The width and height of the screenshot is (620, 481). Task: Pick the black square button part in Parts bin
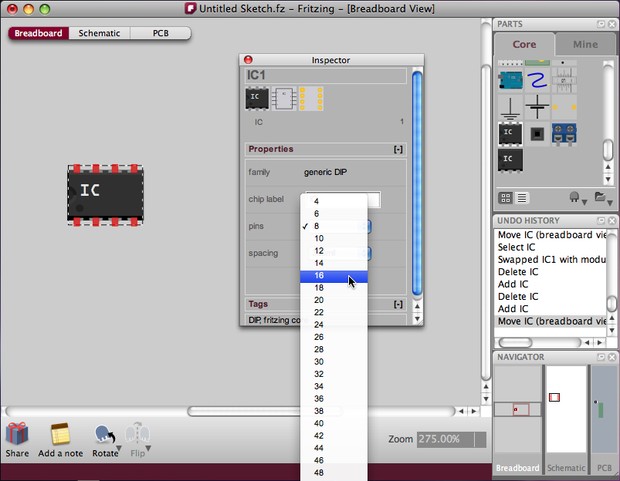pos(537,134)
